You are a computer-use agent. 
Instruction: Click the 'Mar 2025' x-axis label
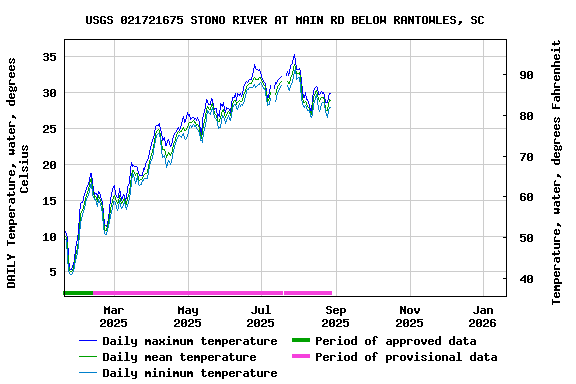pyautogui.click(x=114, y=317)
